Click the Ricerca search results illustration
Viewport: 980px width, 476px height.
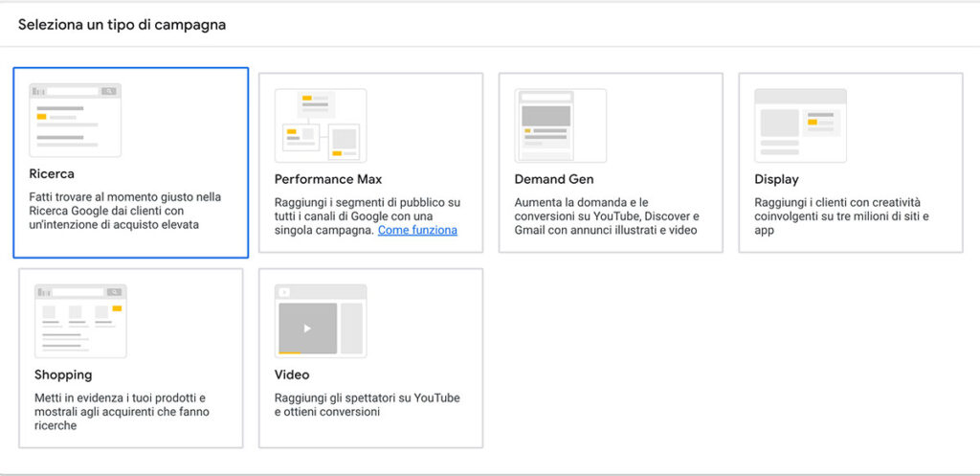coord(75,120)
